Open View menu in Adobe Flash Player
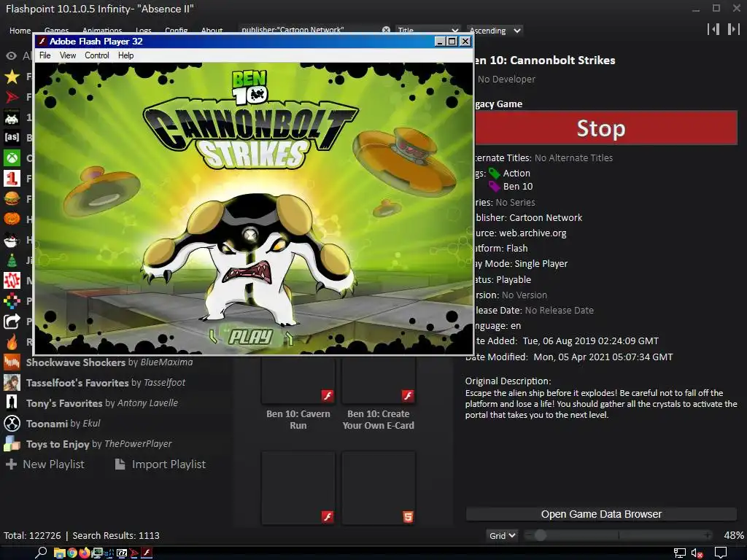Screen dimensions: 747x560 68,55
